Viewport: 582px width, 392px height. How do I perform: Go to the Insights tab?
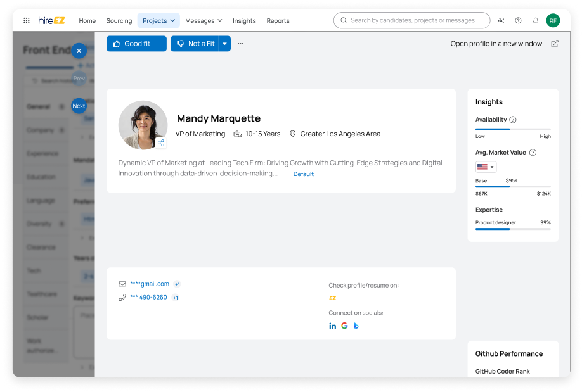point(244,21)
